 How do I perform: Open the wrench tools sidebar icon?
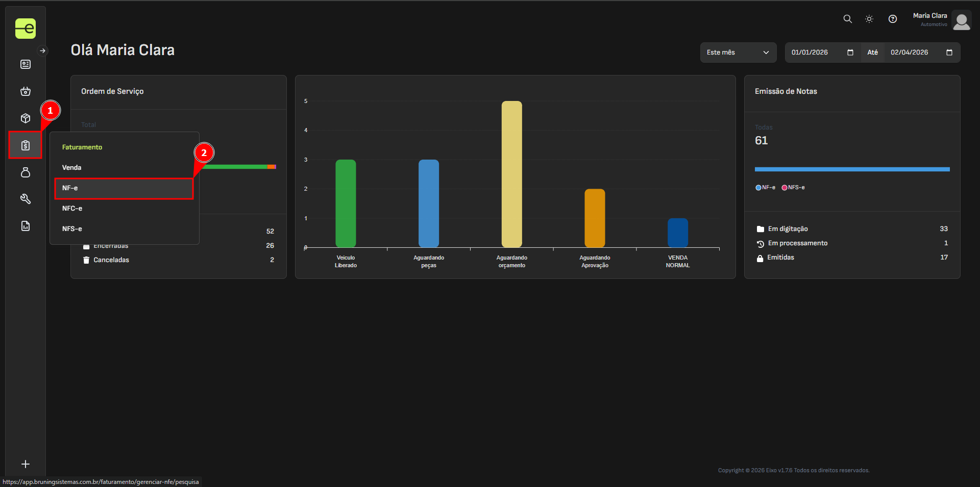click(x=26, y=199)
